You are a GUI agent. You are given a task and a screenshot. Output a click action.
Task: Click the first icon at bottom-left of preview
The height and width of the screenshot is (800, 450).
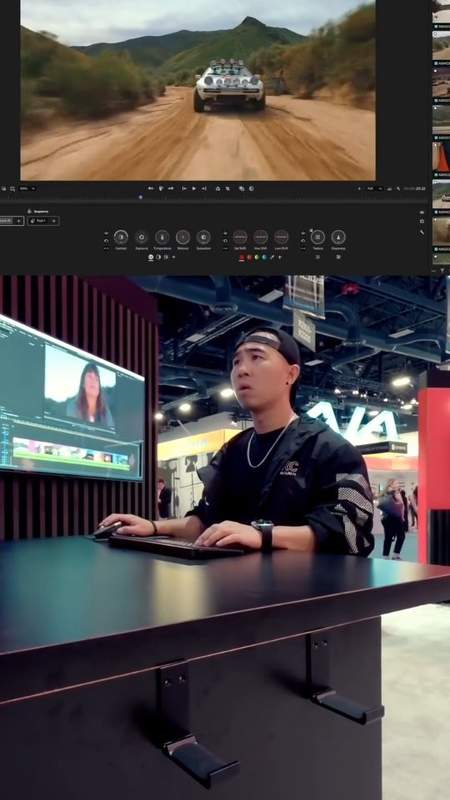pos(4,188)
